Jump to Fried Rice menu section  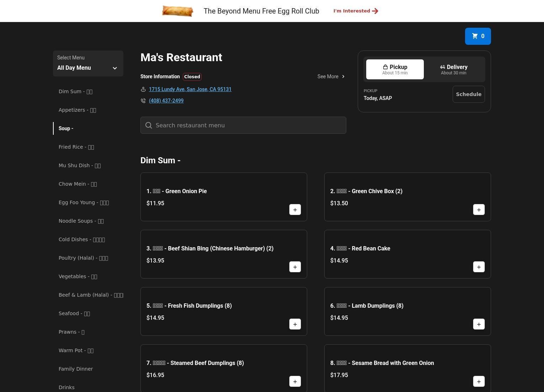(x=76, y=147)
